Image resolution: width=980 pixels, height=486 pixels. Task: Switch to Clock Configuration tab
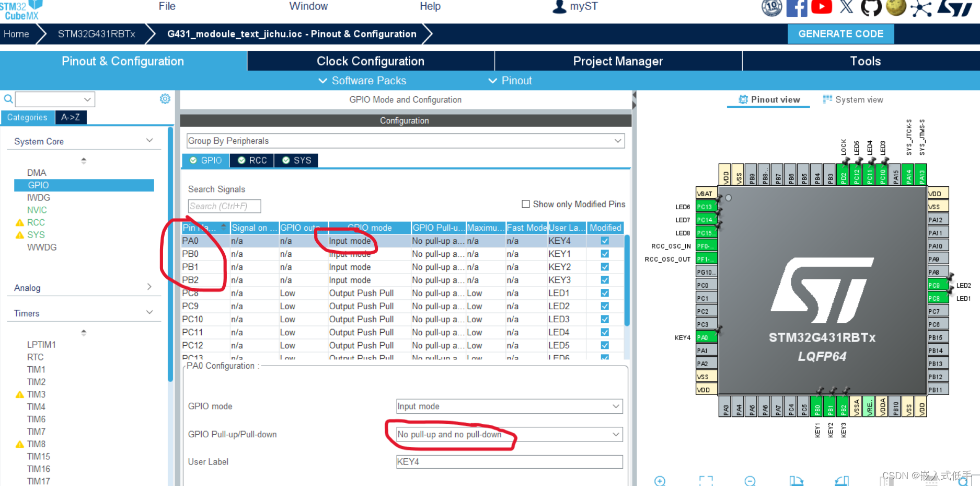click(371, 61)
